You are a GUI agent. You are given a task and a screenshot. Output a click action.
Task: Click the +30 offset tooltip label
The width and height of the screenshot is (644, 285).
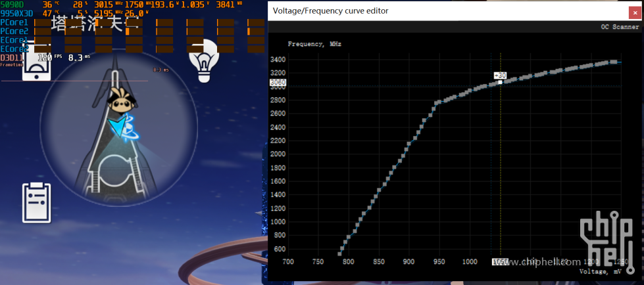click(x=500, y=76)
